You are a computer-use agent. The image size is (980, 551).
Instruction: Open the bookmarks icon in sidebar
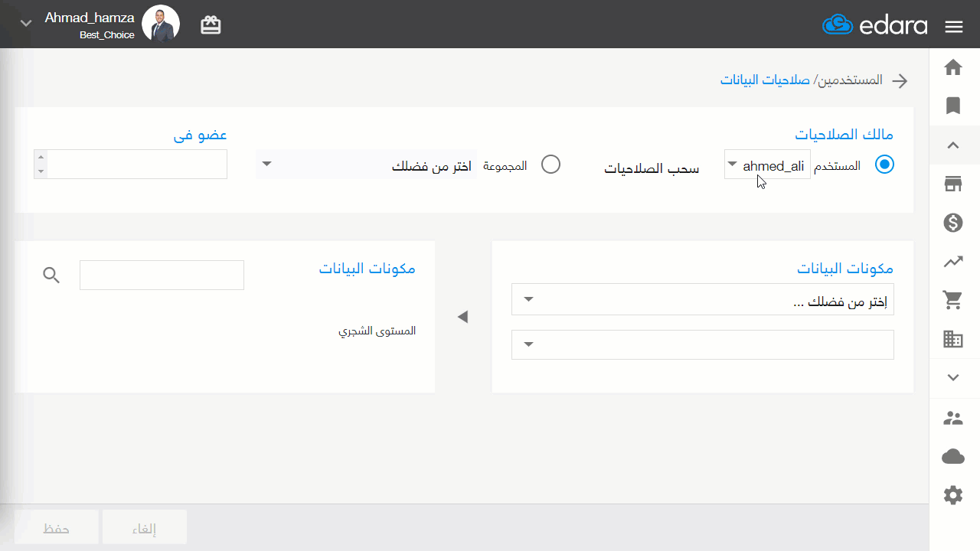[953, 106]
